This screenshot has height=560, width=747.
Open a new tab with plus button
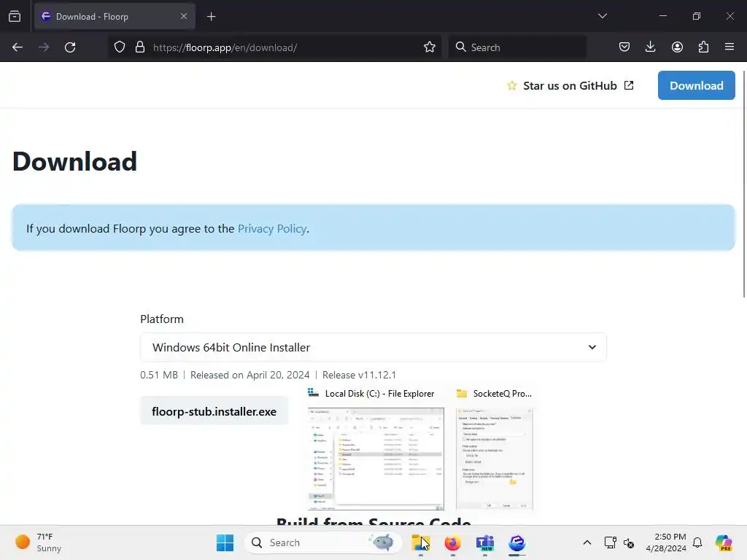tap(211, 17)
